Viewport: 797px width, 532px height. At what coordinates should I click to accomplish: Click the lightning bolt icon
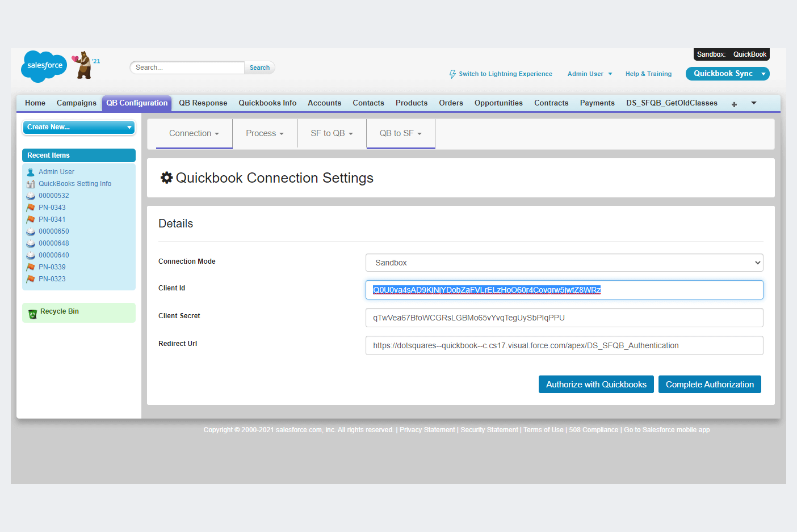click(x=452, y=74)
